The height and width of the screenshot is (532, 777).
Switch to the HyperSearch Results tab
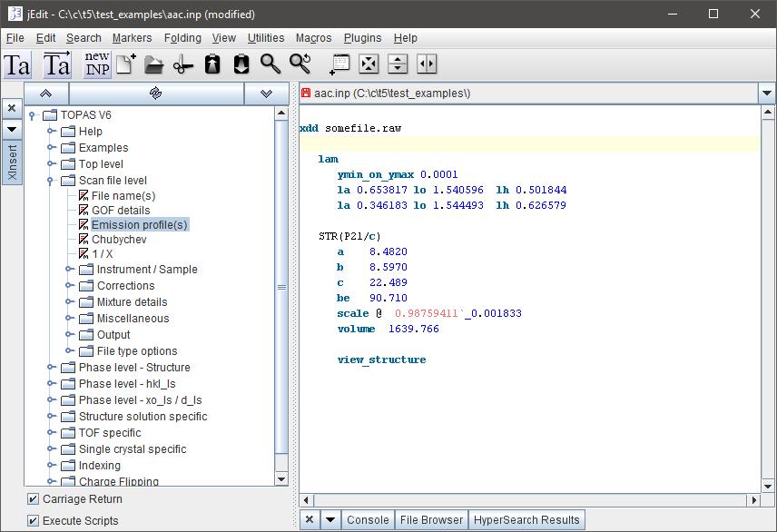tap(526, 520)
